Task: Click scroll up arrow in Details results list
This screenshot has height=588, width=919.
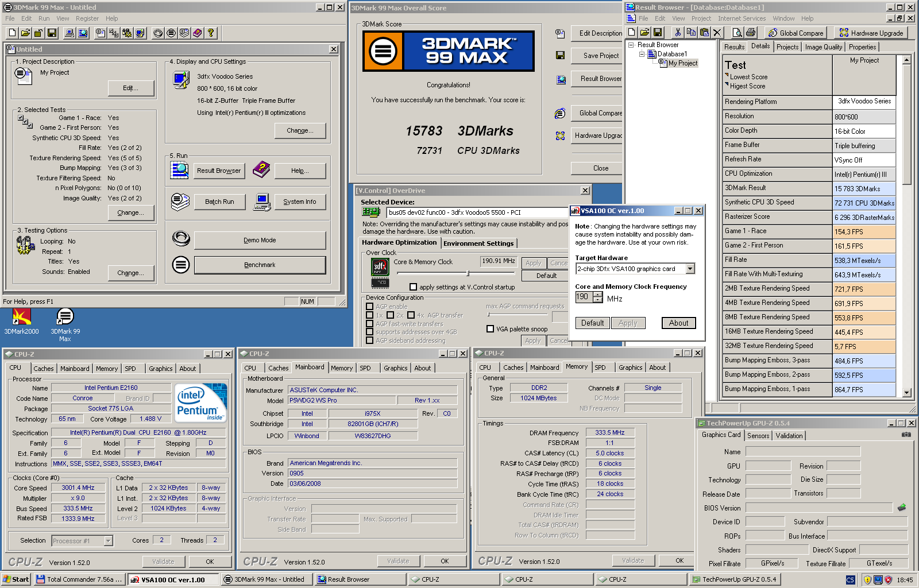Action: [906, 60]
